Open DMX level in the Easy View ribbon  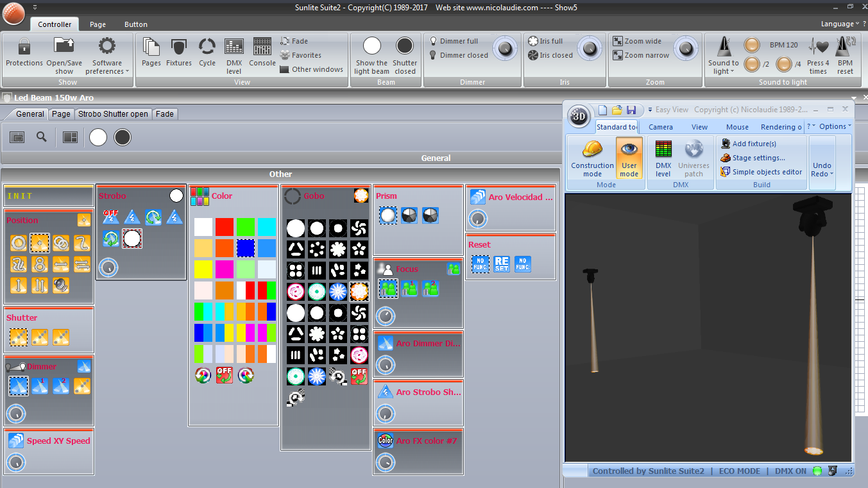(x=663, y=158)
